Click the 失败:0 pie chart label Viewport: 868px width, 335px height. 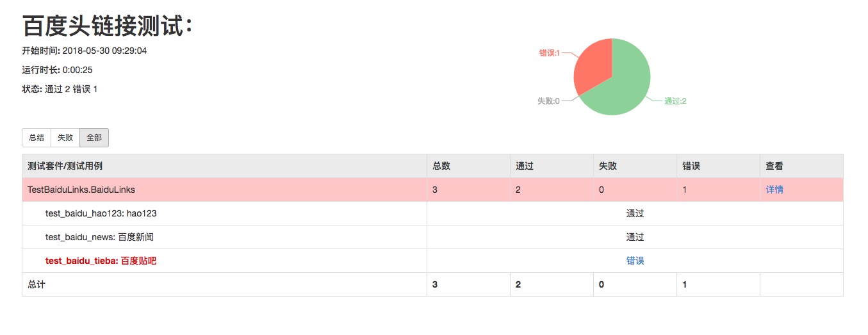[x=548, y=101]
